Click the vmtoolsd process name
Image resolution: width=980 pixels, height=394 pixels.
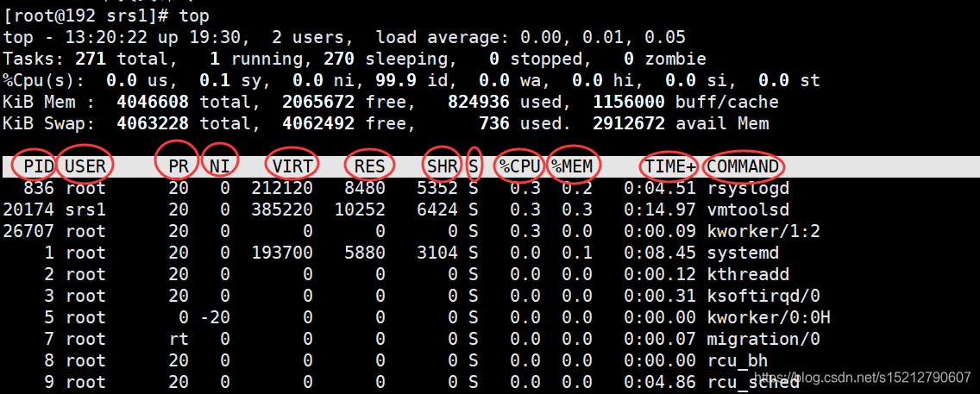click(x=747, y=210)
